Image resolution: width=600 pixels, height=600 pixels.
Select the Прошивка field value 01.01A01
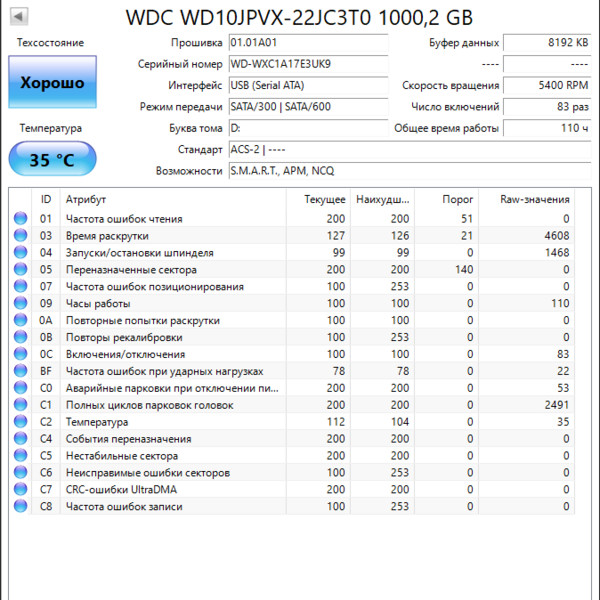pyautogui.click(x=308, y=42)
